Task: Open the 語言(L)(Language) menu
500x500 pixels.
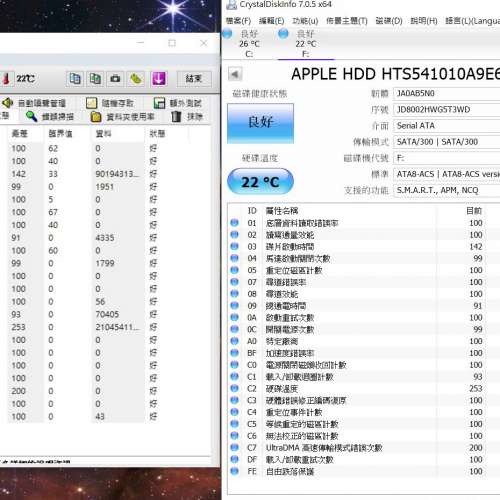Action: (473, 21)
